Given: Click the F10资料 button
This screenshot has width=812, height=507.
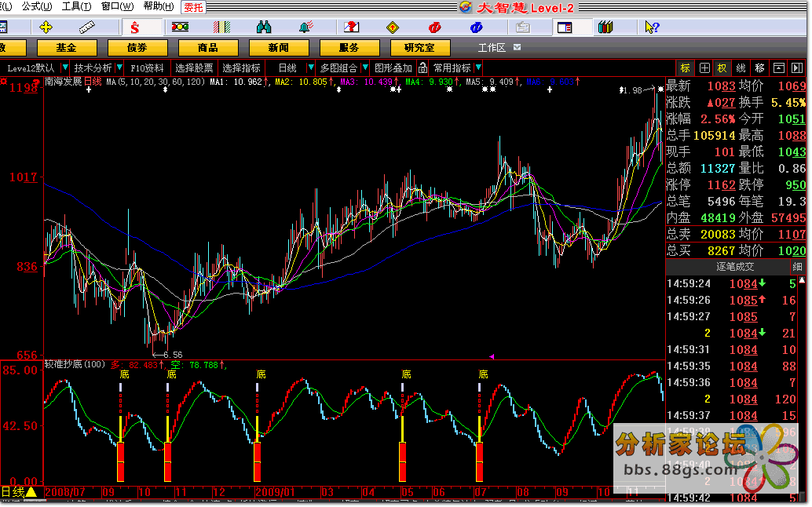Looking at the screenshot, I should pyautogui.click(x=147, y=67).
